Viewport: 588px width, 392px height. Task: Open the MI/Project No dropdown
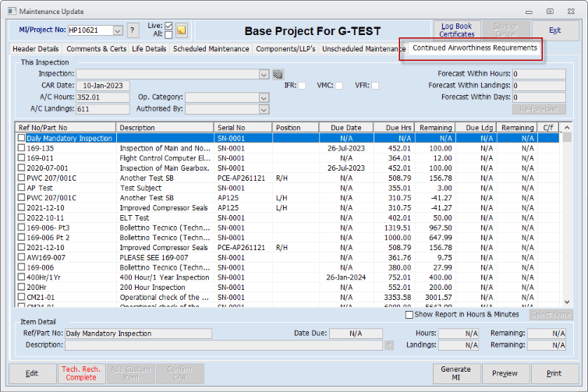click(x=118, y=30)
